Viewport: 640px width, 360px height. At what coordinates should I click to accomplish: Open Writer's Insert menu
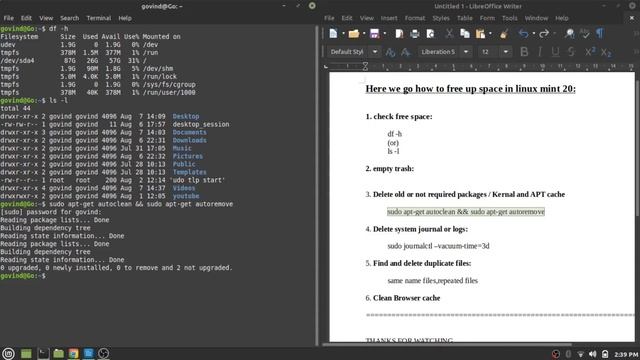pyautogui.click(x=389, y=18)
